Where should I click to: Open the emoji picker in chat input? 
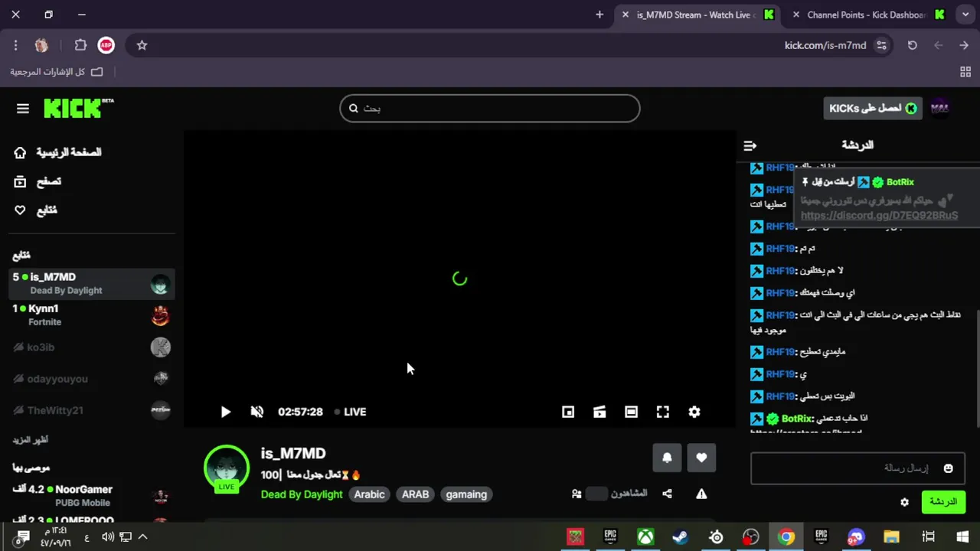[x=948, y=468]
